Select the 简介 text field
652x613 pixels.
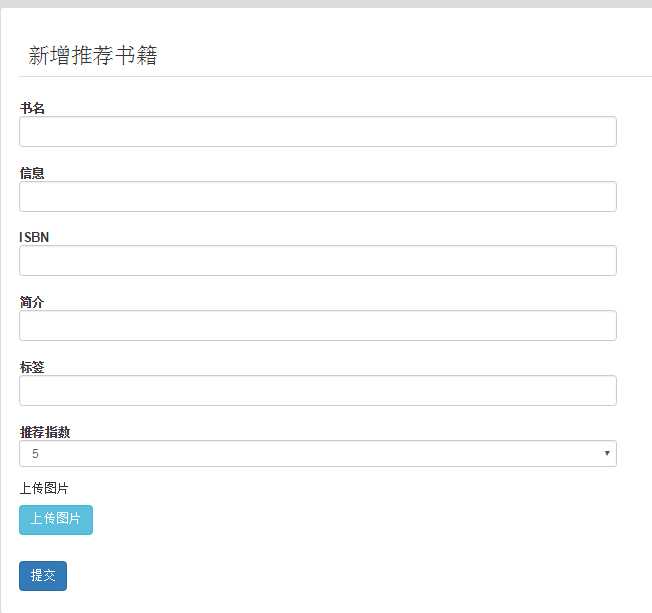point(317,326)
